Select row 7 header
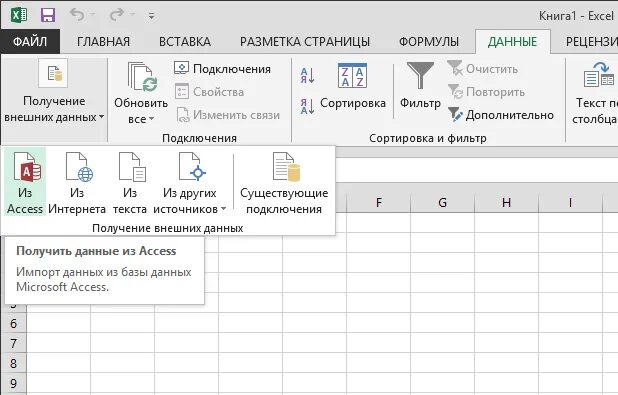Viewport: 618px width, 395px height. [13, 343]
